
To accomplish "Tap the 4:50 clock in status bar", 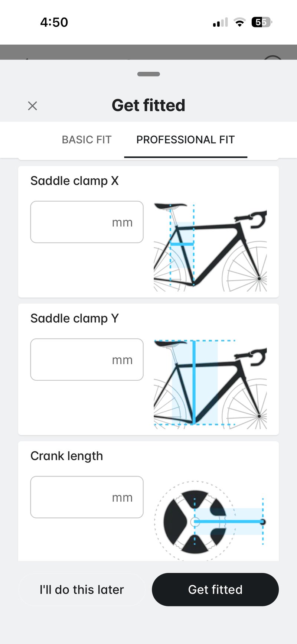I will [54, 22].
